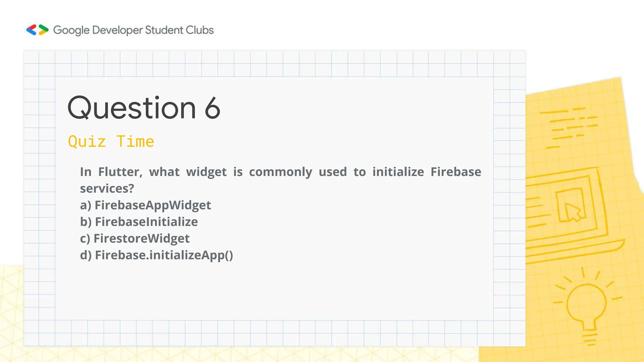Select answer d) Firebase.initializeApp()

pyautogui.click(x=157, y=255)
